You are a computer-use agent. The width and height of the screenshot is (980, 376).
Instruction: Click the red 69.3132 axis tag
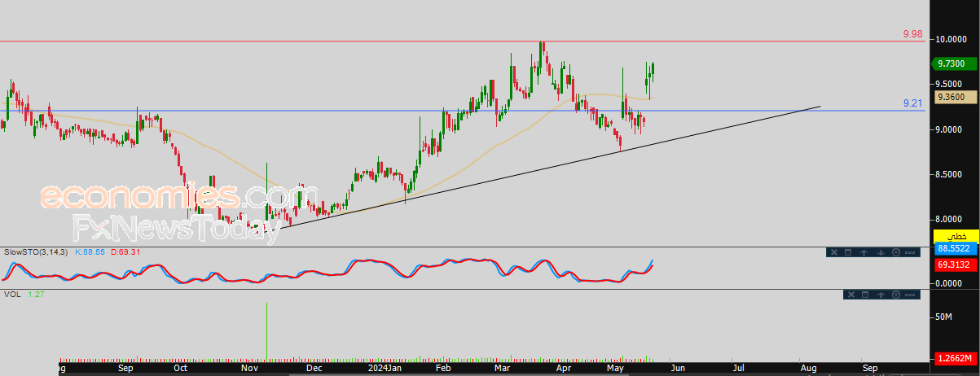coord(955,265)
